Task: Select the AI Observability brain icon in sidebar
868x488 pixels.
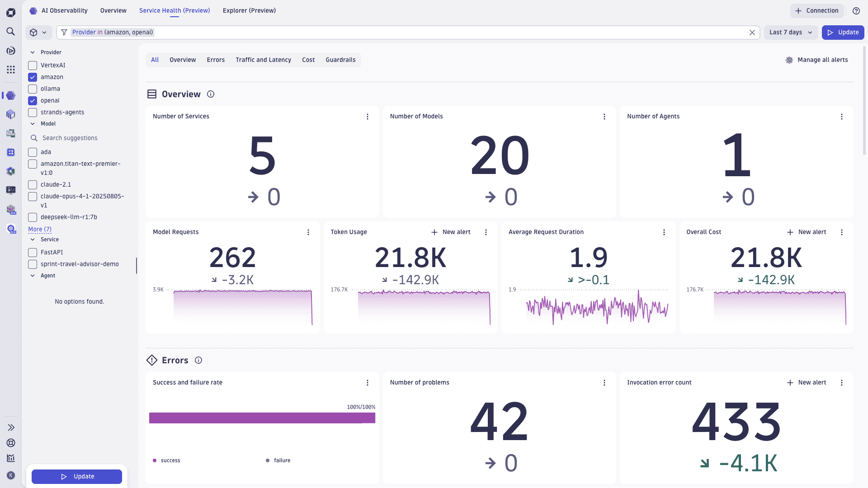Action: pyautogui.click(x=10, y=95)
